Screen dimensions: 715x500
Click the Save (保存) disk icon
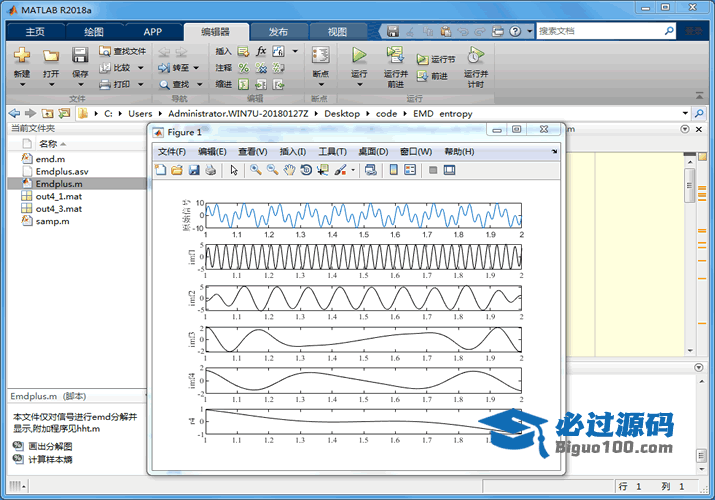point(80,56)
